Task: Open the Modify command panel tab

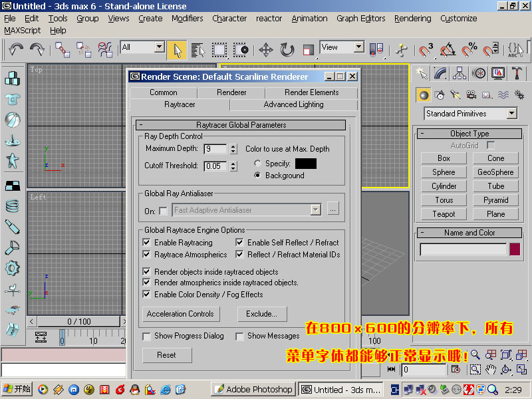Action: (x=440, y=73)
